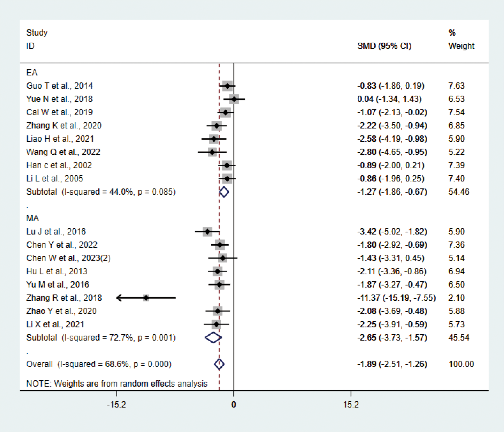
Task: Select the point estimate square for Yue N 2018
Action: [x=234, y=99]
